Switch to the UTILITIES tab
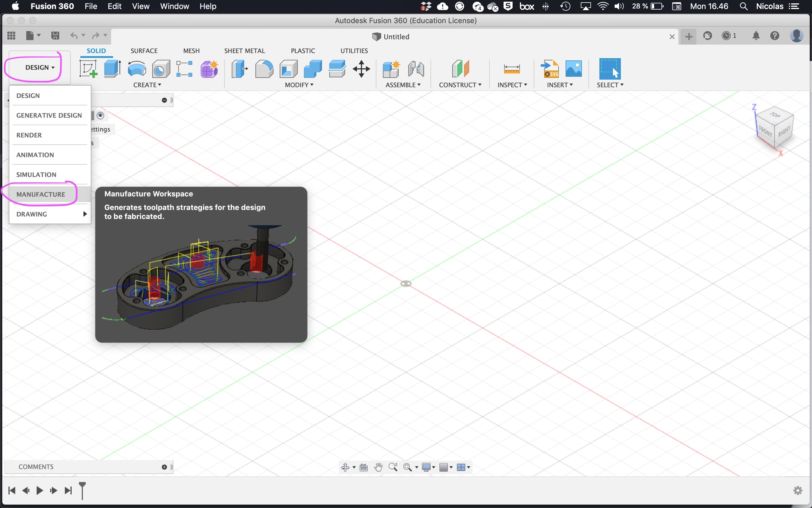812x508 pixels. click(354, 51)
